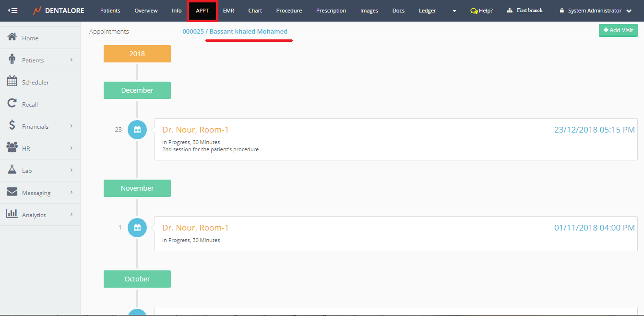This screenshot has width=644, height=316.
Task: Expand the Patients sidebar submenu arrow
Action: [72, 60]
